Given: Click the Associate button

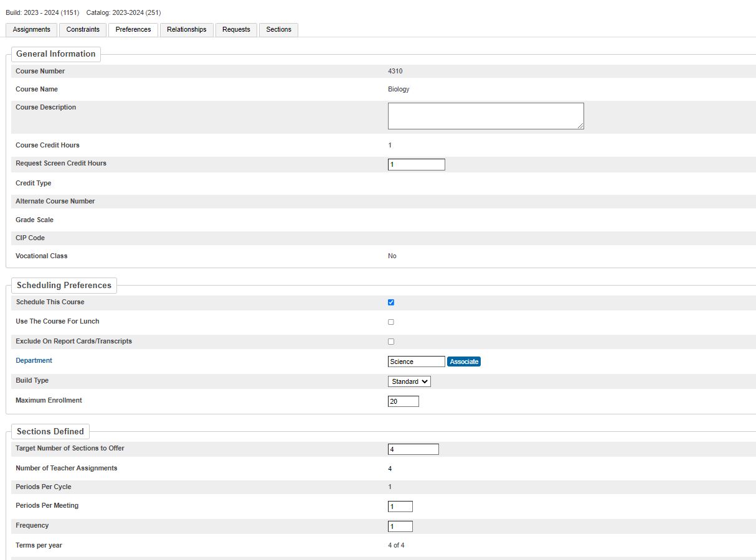Looking at the screenshot, I should click(464, 362).
